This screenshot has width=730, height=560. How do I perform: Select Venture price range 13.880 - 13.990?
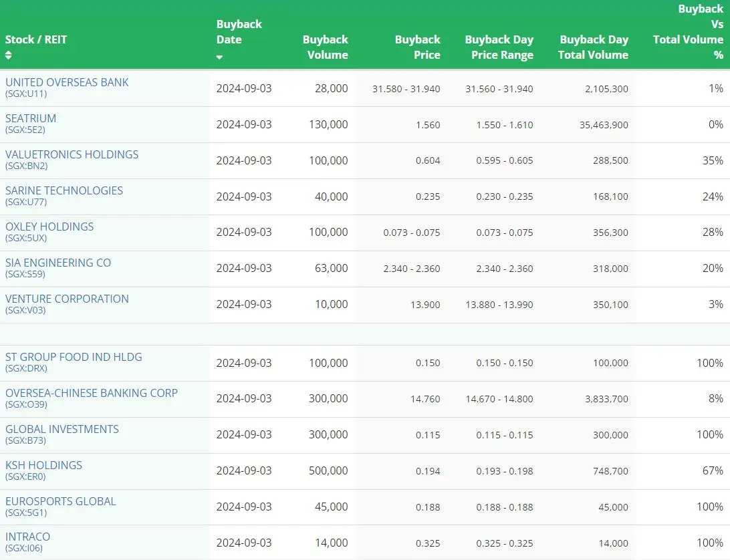(x=499, y=305)
